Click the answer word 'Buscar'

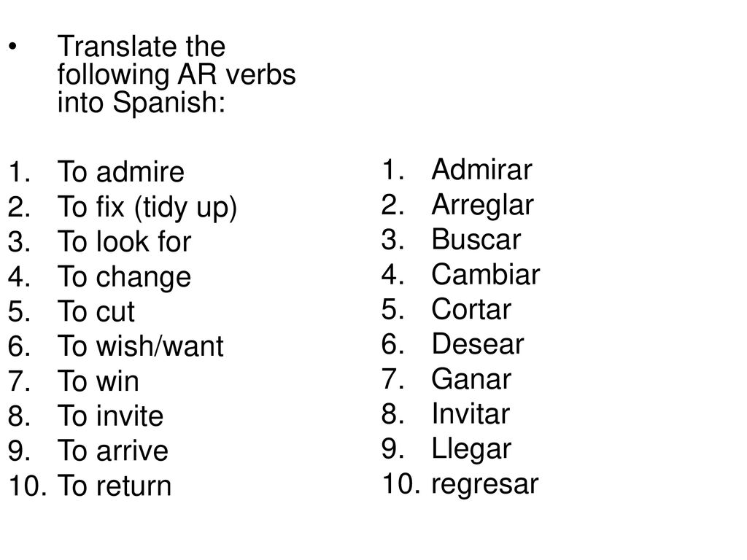(476, 239)
